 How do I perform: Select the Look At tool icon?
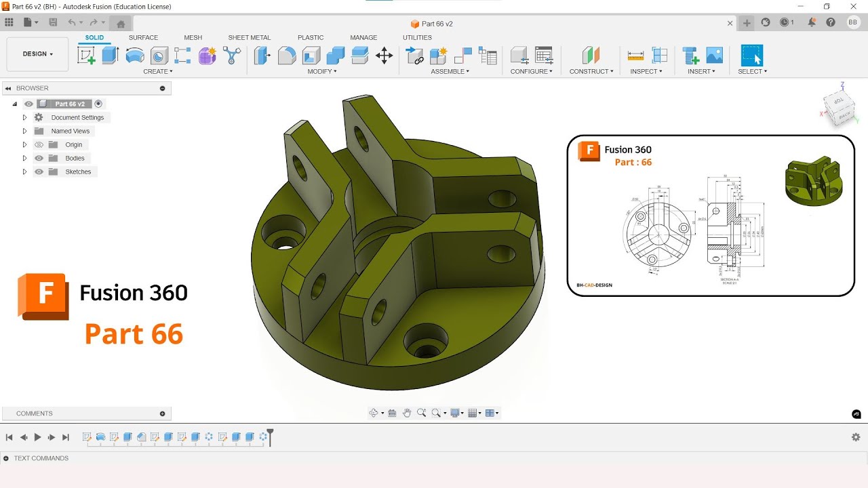point(392,413)
